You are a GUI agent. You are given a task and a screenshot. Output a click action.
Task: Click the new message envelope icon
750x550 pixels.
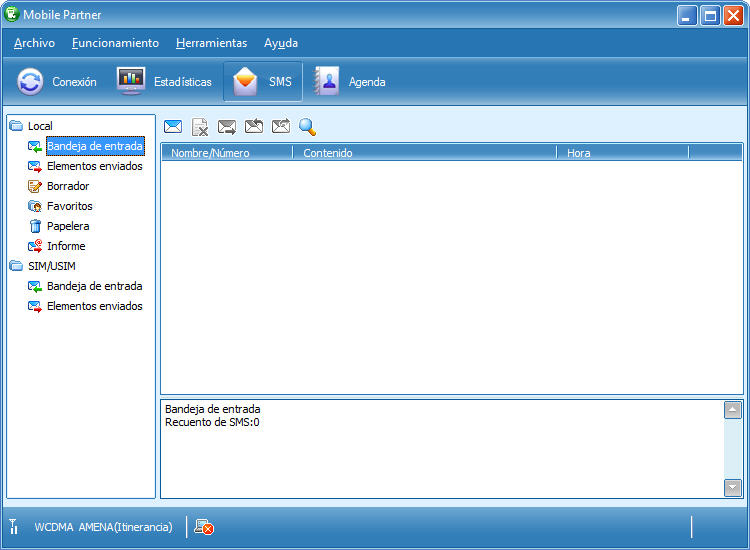tap(173, 127)
